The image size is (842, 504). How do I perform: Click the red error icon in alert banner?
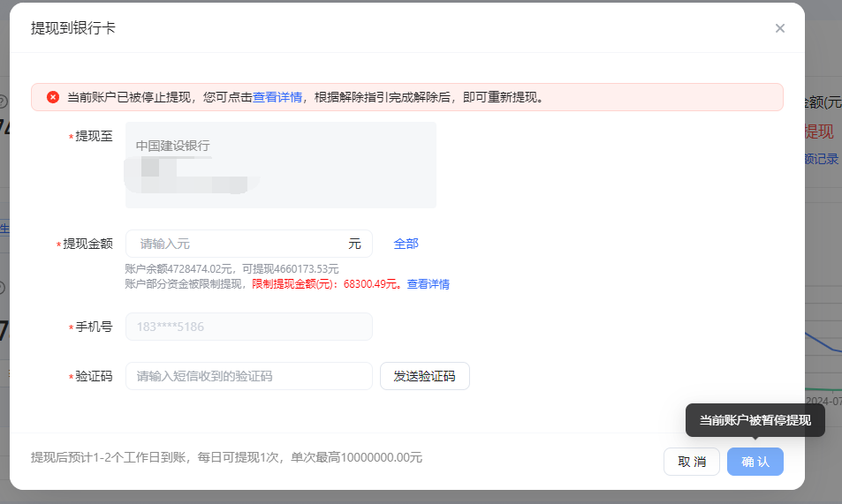tap(53, 97)
